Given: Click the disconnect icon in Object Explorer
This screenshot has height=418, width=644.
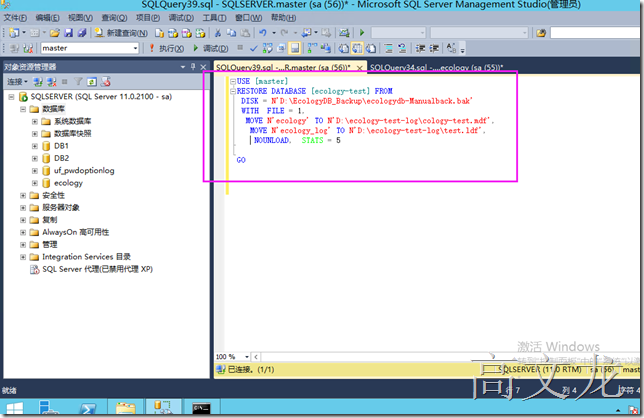Looking at the screenshot, I should pyautogui.click(x=51, y=82).
